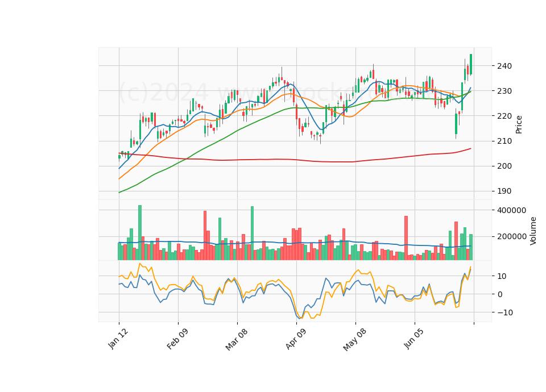
Task: Click the 'Mar 08' date label
Action: click(237, 340)
